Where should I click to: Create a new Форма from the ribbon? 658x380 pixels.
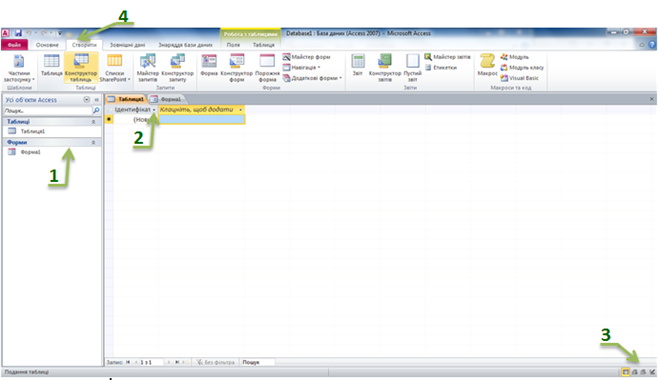pyautogui.click(x=209, y=65)
